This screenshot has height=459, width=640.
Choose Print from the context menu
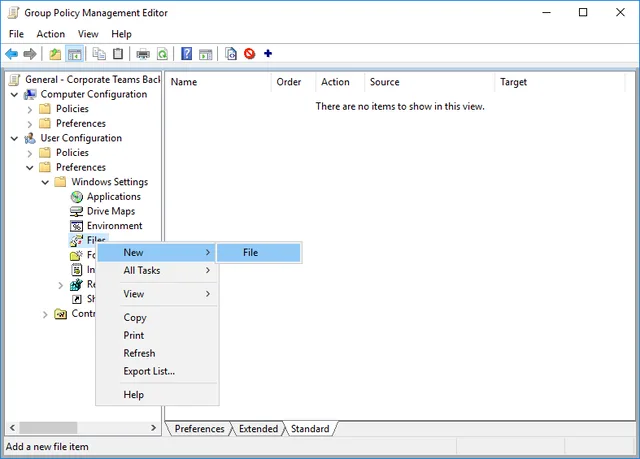point(158,335)
